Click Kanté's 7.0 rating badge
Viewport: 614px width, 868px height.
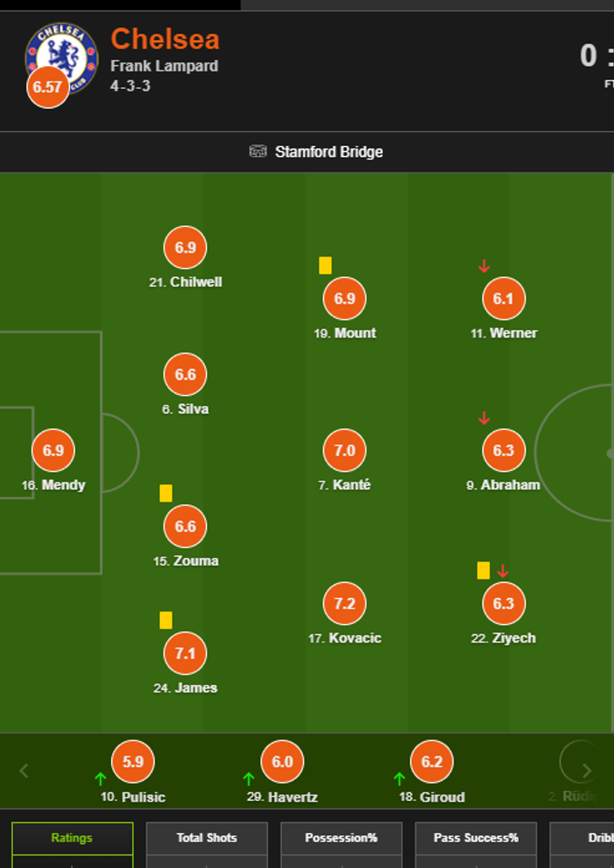point(345,450)
